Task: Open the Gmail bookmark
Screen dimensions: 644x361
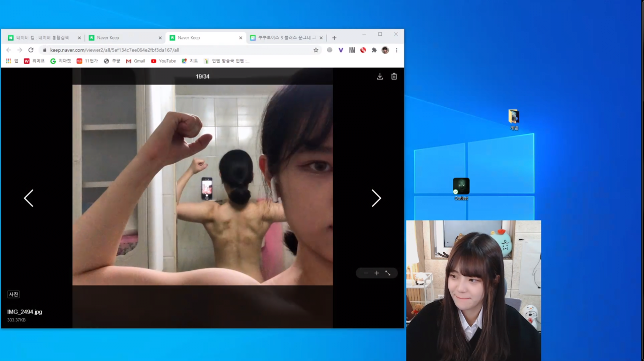Action: point(135,61)
